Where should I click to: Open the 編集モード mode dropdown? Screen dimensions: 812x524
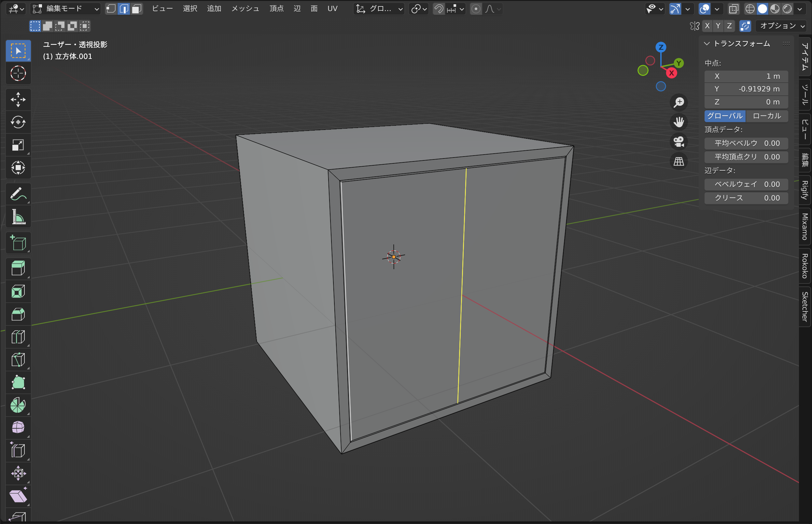click(x=66, y=8)
